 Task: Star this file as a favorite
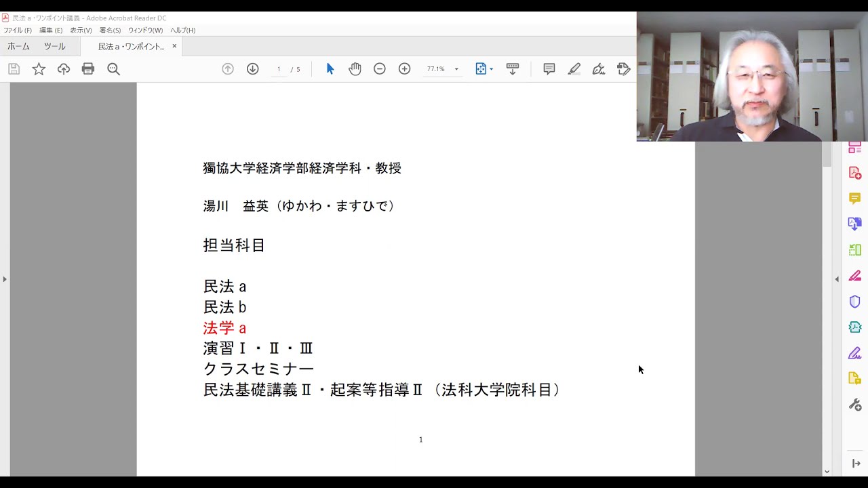pos(39,68)
